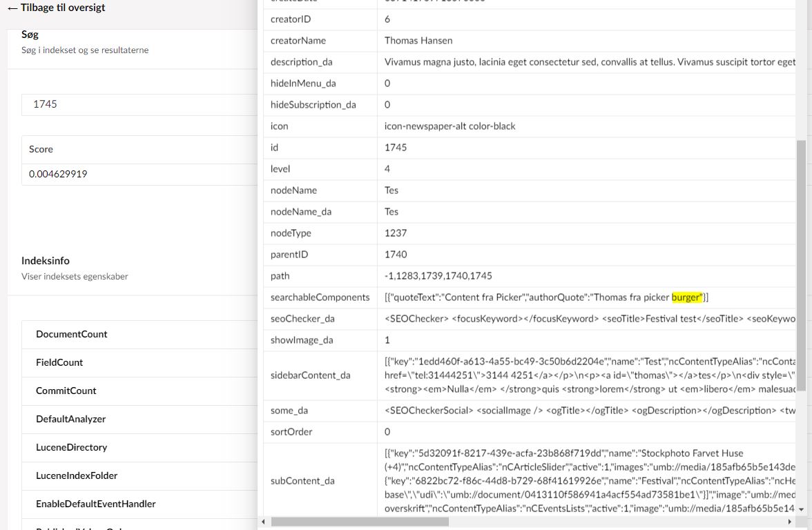Click the creatorName value Thomas Hansen

[x=418, y=41]
